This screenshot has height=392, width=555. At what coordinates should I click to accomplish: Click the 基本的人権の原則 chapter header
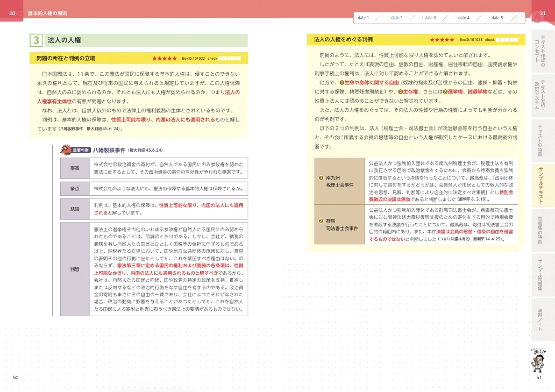tap(47, 13)
